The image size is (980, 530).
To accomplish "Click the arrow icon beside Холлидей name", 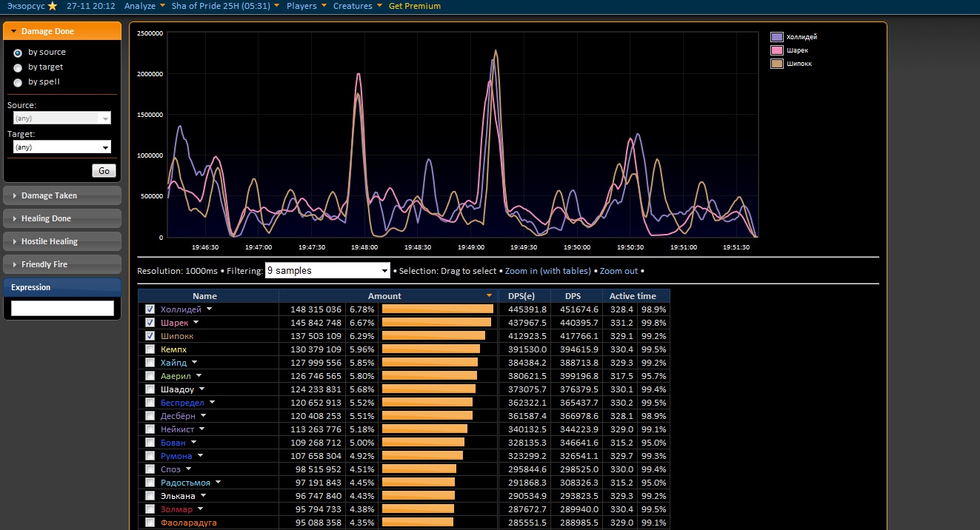I will click(x=210, y=309).
